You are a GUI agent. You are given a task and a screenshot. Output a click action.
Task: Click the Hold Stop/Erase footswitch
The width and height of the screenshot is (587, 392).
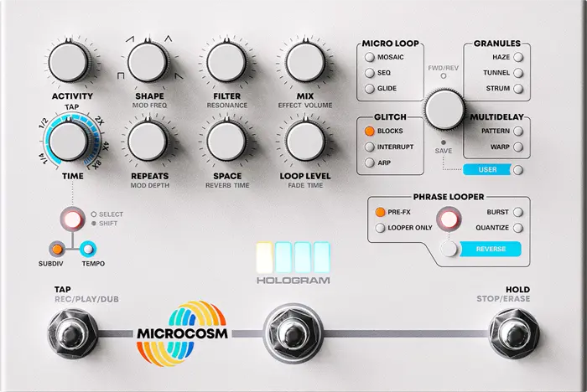pyautogui.click(x=513, y=333)
